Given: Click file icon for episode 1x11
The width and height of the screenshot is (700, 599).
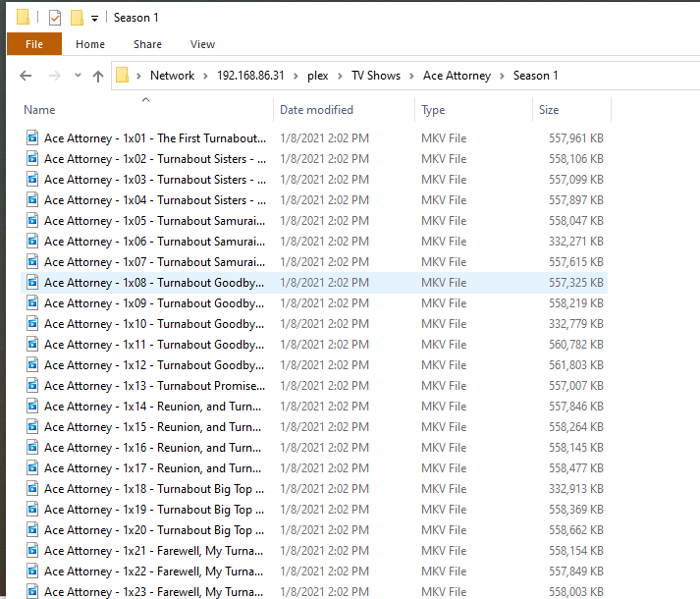Looking at the screenshot, I should point(32,345).
